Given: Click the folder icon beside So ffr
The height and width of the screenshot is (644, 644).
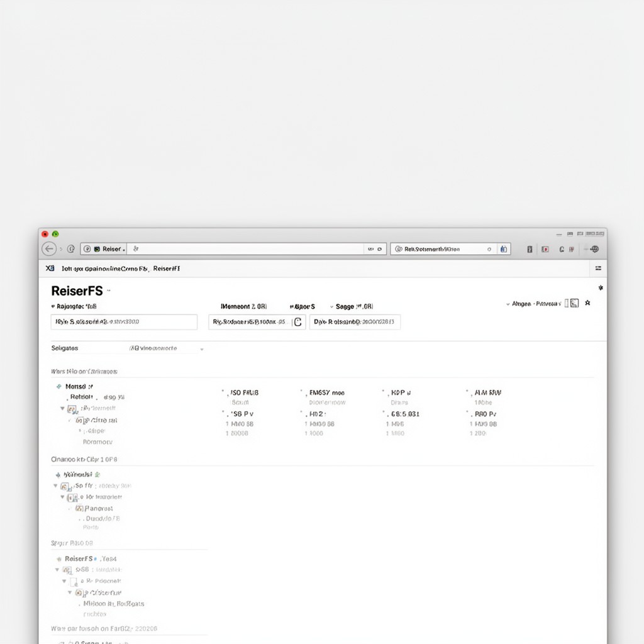Looking at the screenshot, I should (65, 487).
